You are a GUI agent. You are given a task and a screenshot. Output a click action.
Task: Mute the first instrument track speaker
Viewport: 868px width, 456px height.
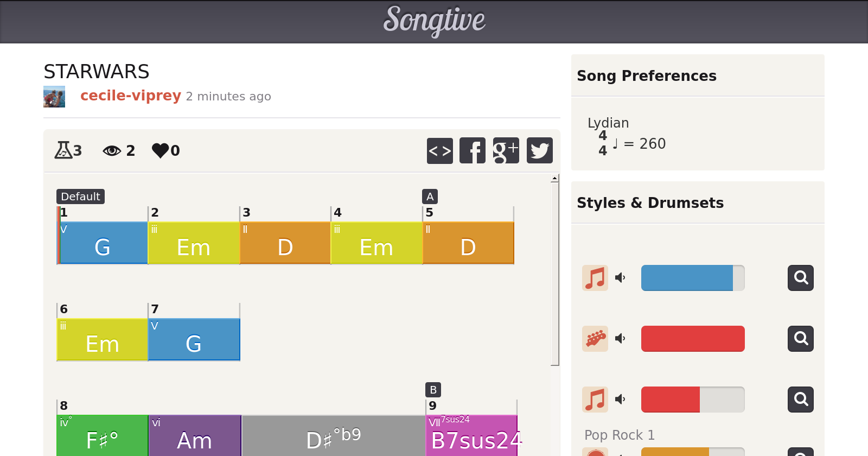coord(620,278)
